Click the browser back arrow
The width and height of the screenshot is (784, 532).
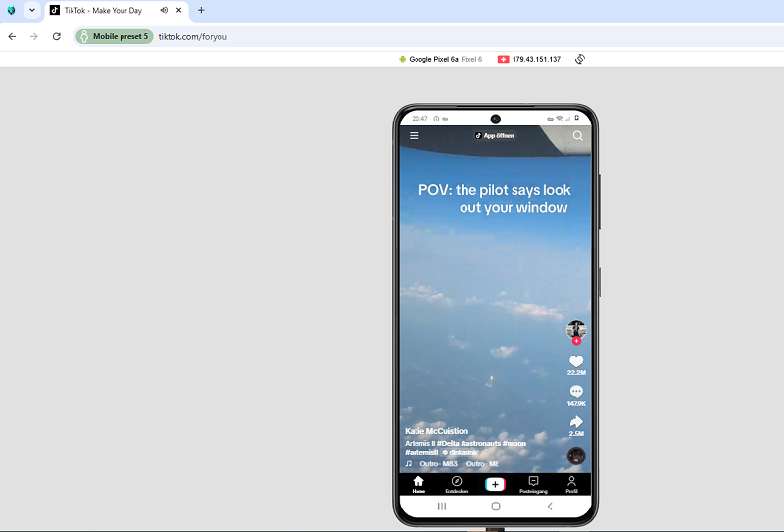click(x=12, y=36)
